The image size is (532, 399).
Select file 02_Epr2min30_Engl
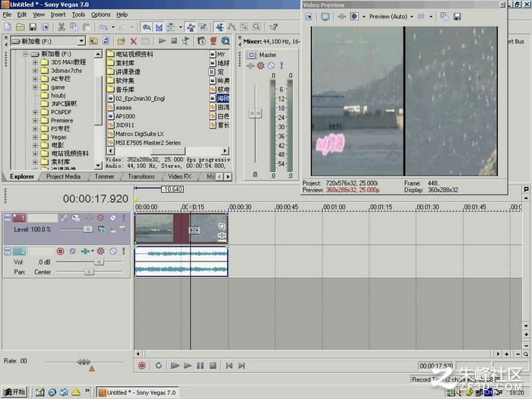point(136,98)
